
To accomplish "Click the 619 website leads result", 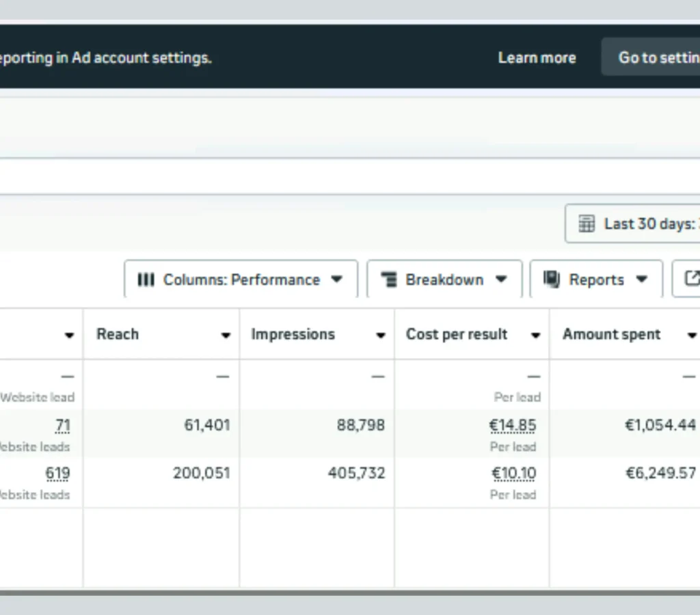I will [57, 474].
